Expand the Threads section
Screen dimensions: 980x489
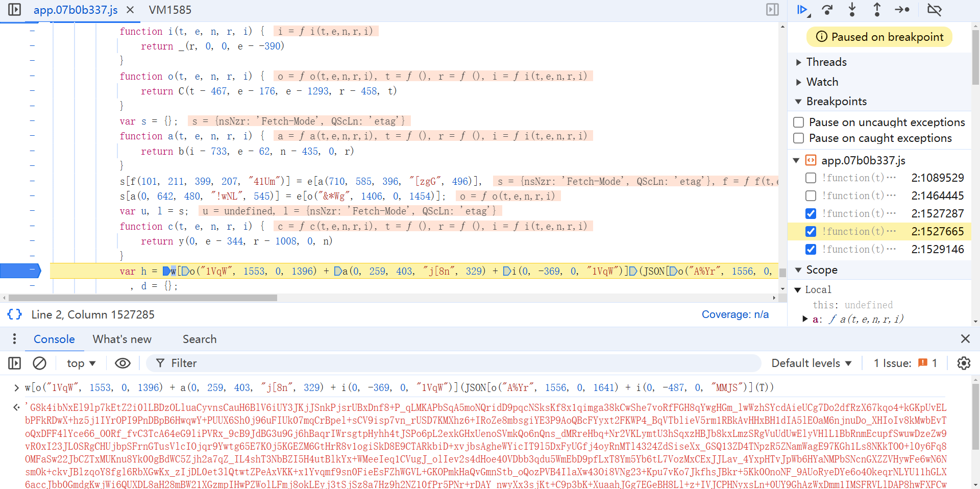799,62
